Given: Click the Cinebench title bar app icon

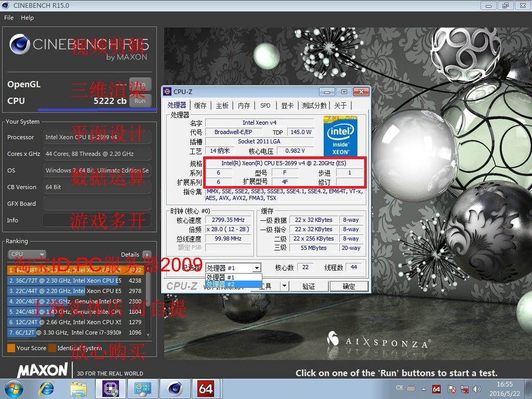Looking at the screenshot, I should coord(5,5).
